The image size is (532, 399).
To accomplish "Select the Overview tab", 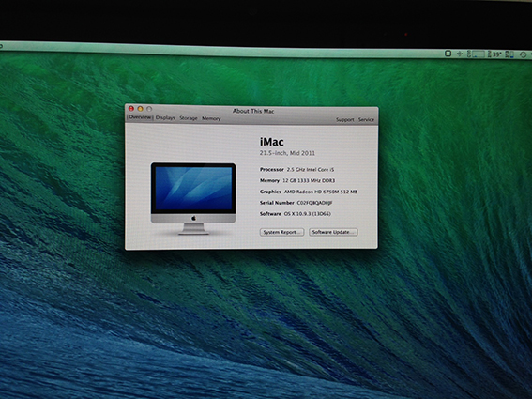I will pos(140,117).
